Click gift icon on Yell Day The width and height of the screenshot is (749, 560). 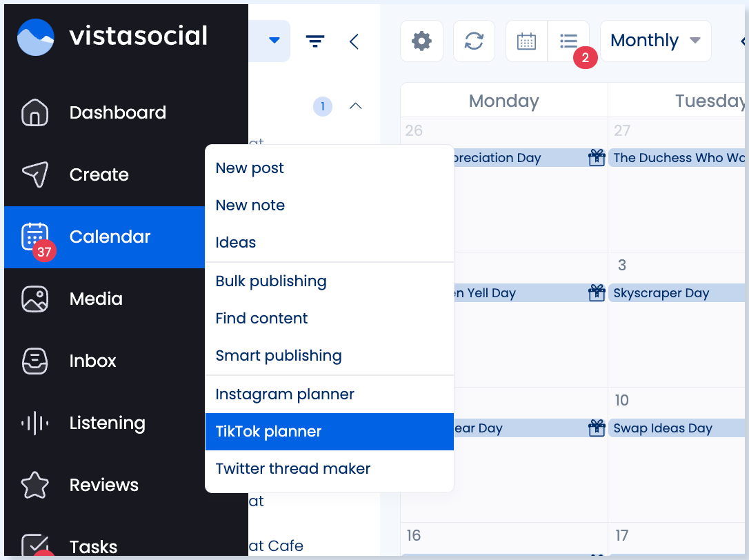pos(597,292)
